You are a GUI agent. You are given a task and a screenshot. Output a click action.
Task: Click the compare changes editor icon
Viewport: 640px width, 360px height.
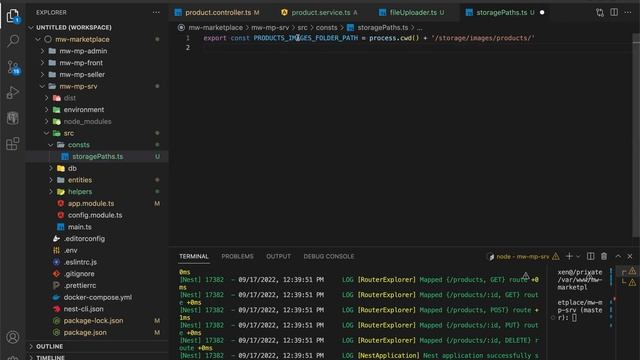click(x=600, y=13)
